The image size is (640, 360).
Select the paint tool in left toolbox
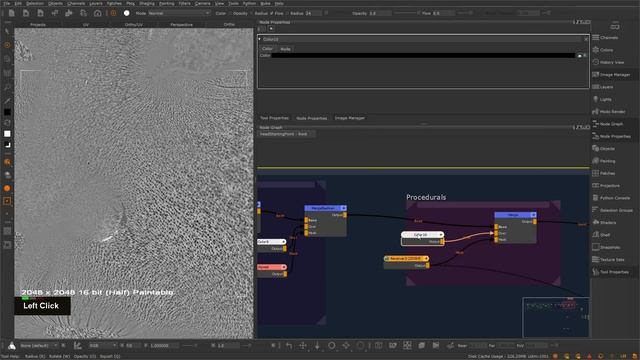point(7,45)
